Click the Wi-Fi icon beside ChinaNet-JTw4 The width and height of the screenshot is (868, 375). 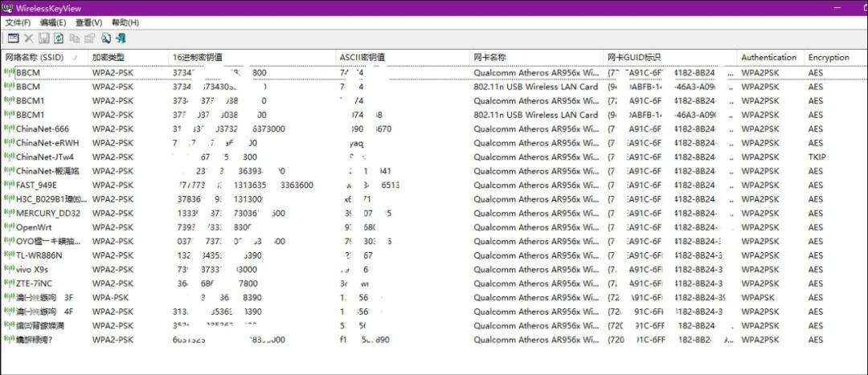(x=10, y=157)
